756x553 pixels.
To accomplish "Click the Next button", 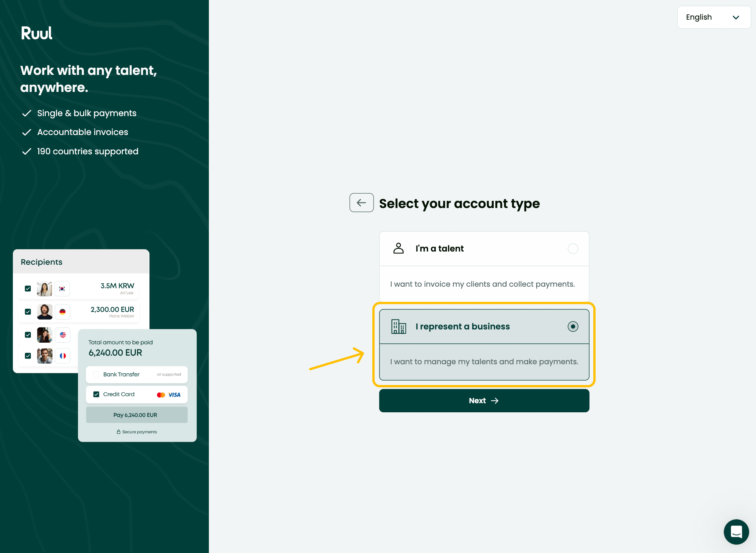I will click(484, 401).
